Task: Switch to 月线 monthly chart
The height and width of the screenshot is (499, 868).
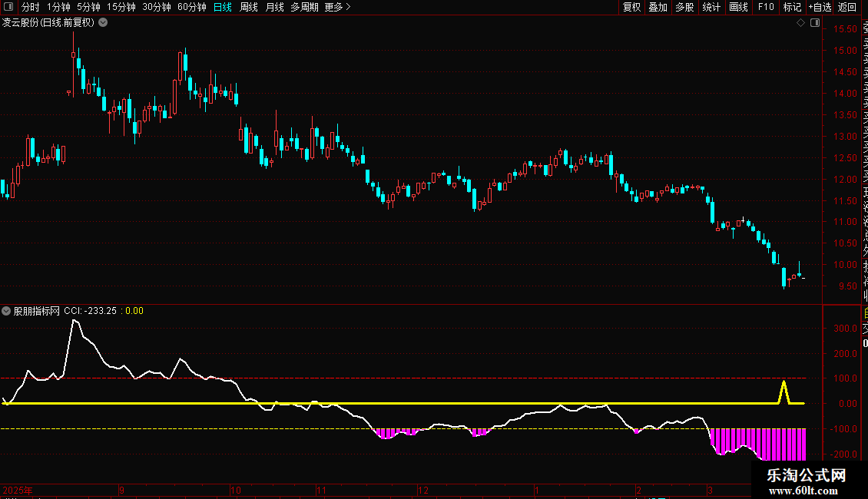Action: coord(274,7)
